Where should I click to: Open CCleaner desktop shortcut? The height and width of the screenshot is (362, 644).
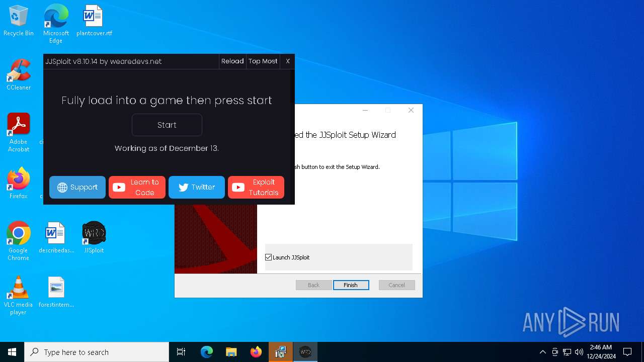[19, 75]
